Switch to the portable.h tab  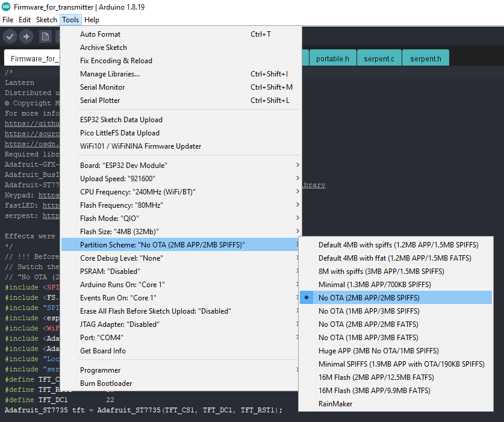click(x=332, y=58)
